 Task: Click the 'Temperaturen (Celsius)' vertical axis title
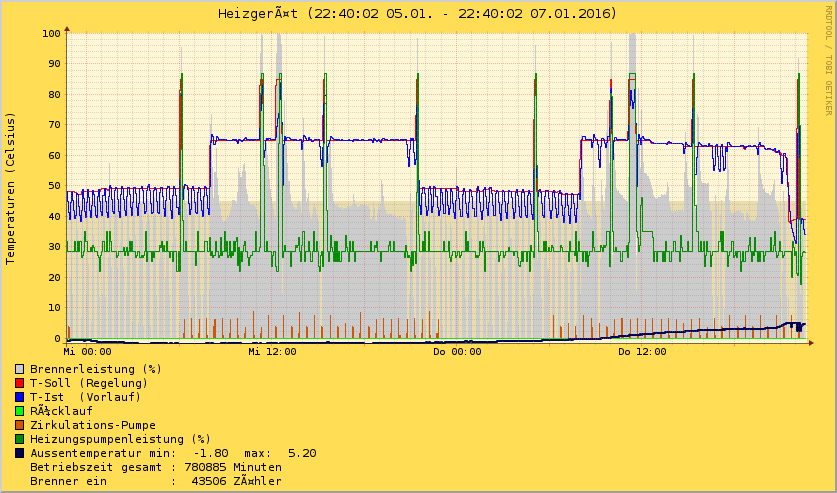pyautogui.click(x=10, y=188)
